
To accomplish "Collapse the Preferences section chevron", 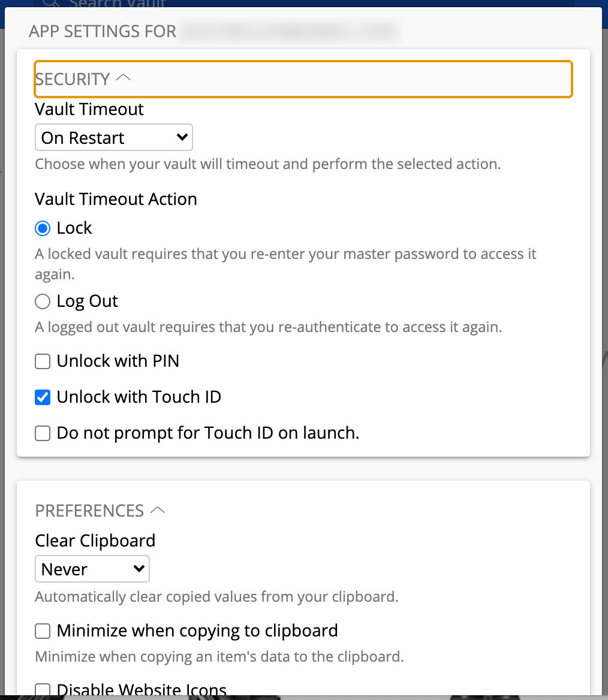I will click(x=158, y=509).
